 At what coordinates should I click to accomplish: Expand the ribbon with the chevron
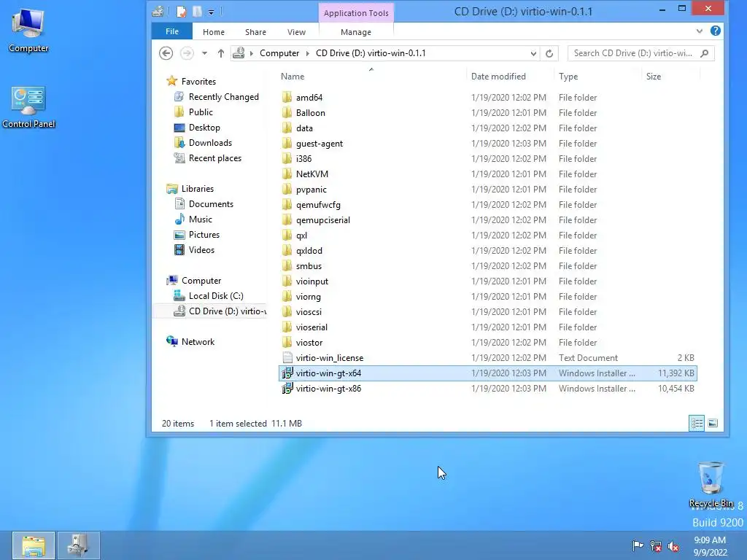pos(699,31)
